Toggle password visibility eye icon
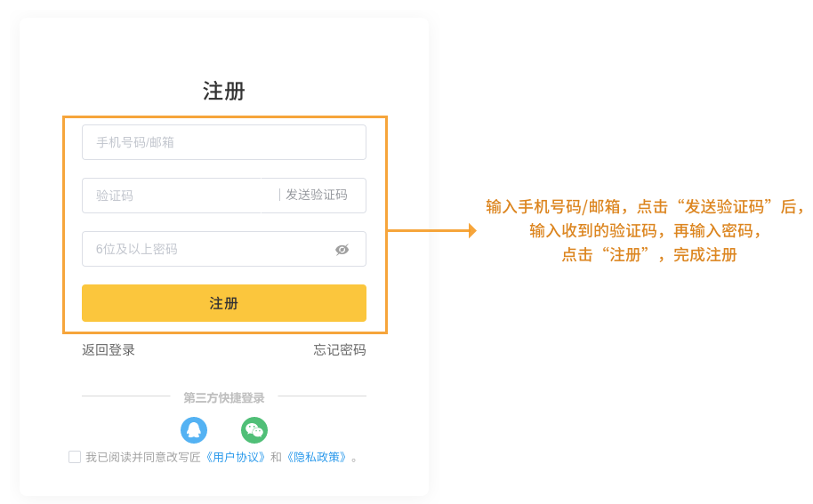Viewport: 813px width, 504px height. tap(342, 250)
